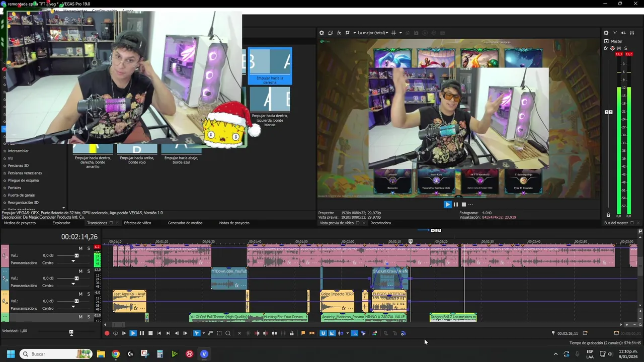Select the Normal Edit tool arrow icon
The width and height of the screenshot is (644, 362).
(x=196, y=333)
